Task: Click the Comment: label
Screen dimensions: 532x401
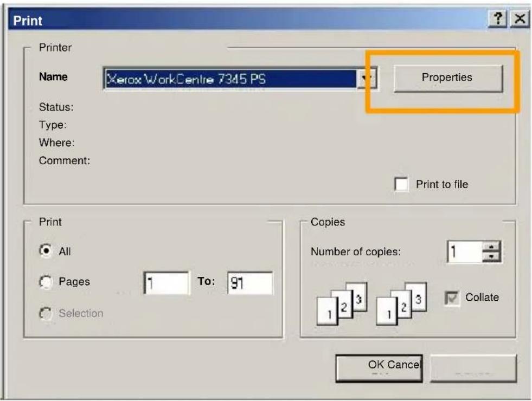Action: click(65, 161)
